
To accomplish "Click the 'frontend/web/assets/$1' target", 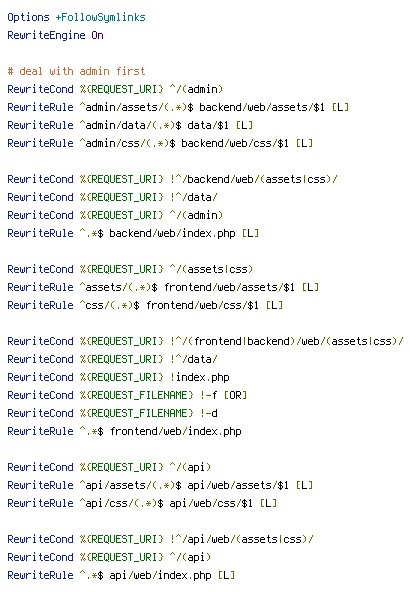I will pos(229,287).
